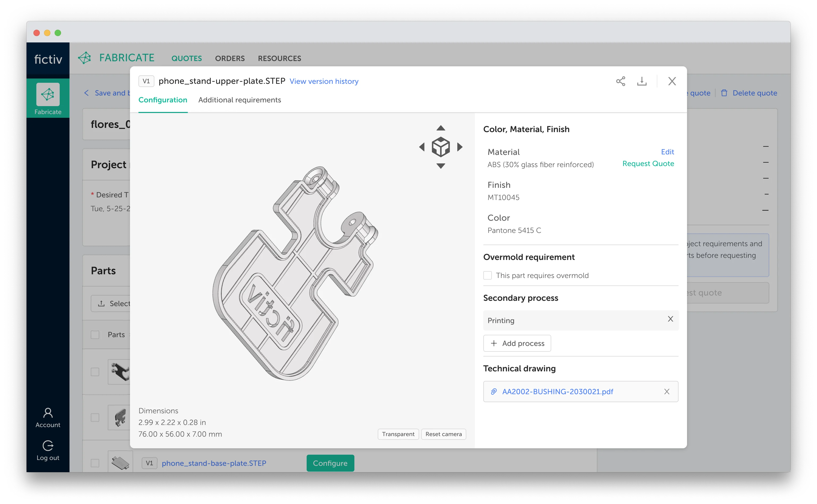Viewport: 817px width, 504px height.
Task: Click the 'Pantone 5415 C' color value
Action: pos(514,230)
